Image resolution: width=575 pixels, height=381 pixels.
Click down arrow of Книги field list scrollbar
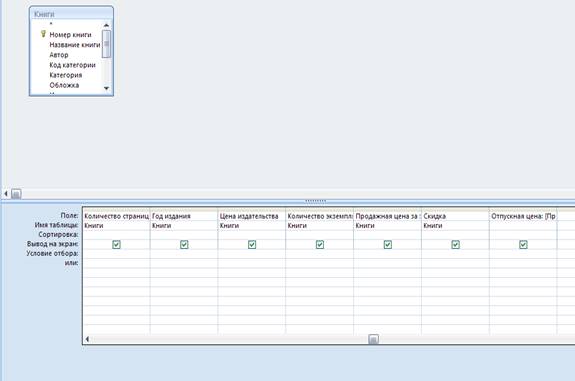coord(106,88)
